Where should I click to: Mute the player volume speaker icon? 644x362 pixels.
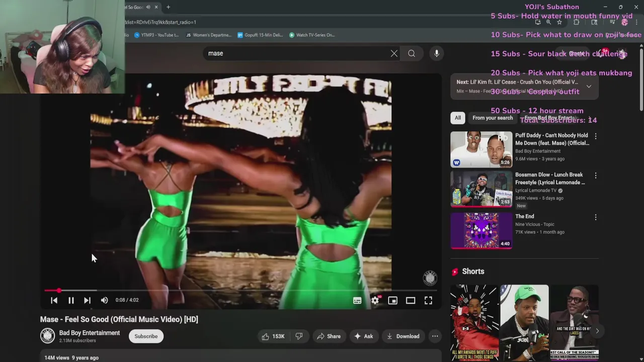[104, 300]
